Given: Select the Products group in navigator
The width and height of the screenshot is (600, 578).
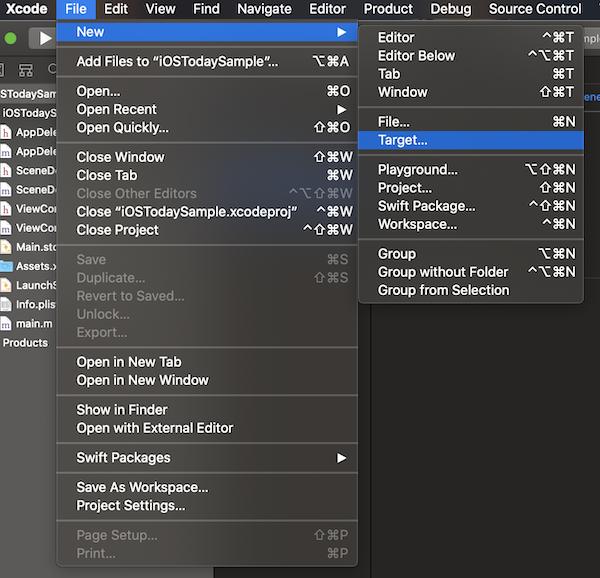Looking at the screenshot, I should (x=25, y=343).
